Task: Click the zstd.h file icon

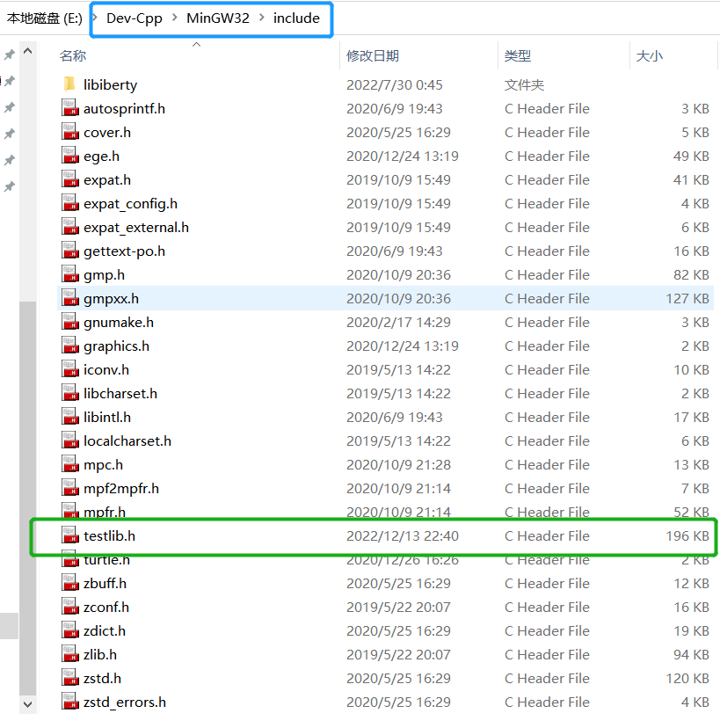Action: click(x=69, y=678)
